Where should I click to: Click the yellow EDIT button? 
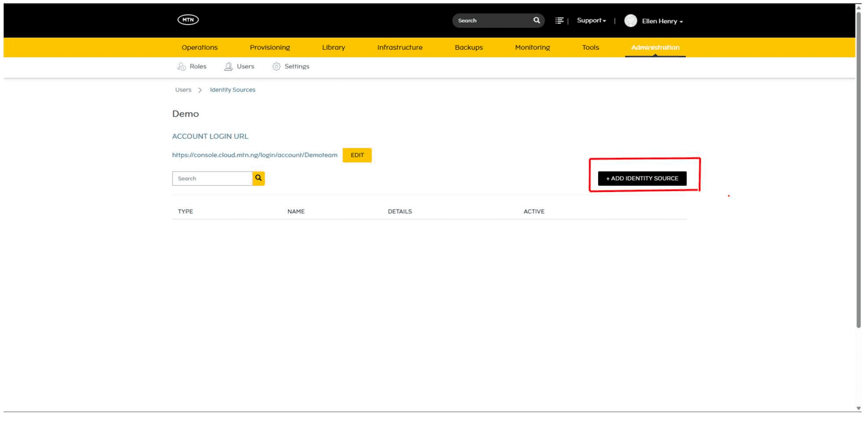point(357,155)
